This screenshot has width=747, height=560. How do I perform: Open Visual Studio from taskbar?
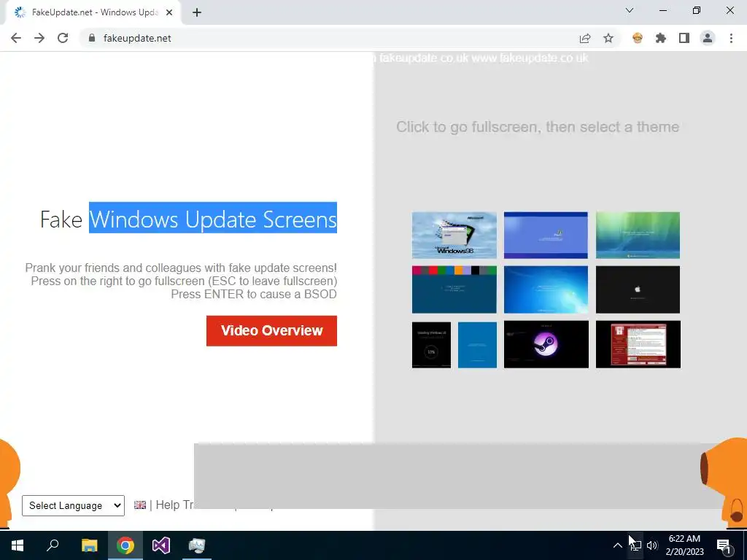pos(161,545)
